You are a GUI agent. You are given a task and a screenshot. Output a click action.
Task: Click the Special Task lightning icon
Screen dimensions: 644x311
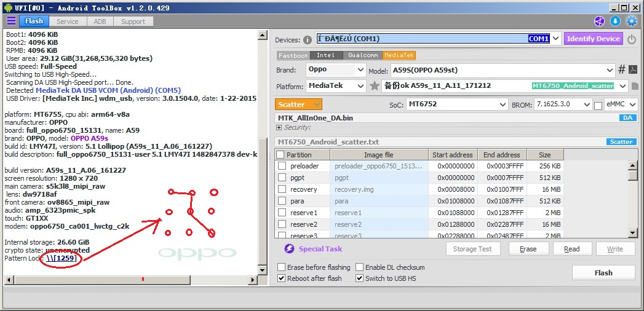(289, 249)
